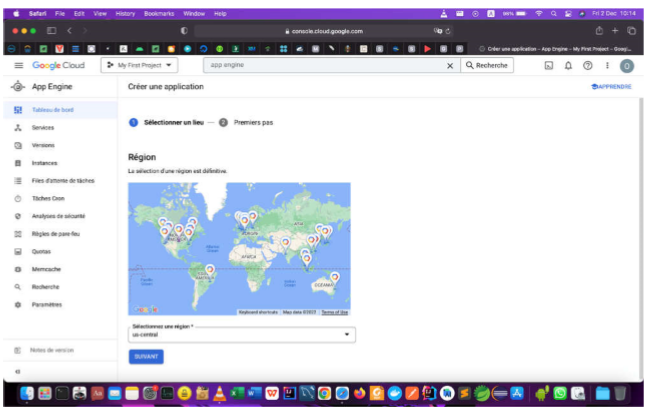Click Terms of Use on the map
This screenshot has height=412, width=649.
tap(334, 312)
